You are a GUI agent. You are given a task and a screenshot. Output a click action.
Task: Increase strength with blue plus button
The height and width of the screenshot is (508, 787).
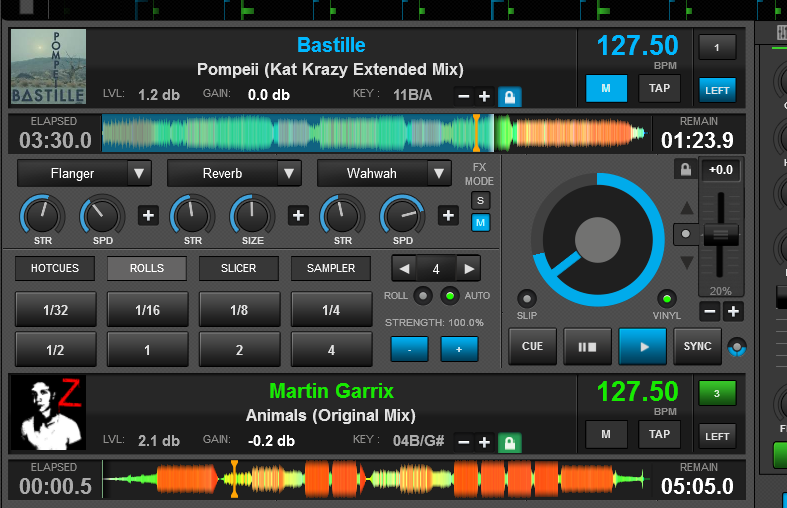tap(459, 350)
